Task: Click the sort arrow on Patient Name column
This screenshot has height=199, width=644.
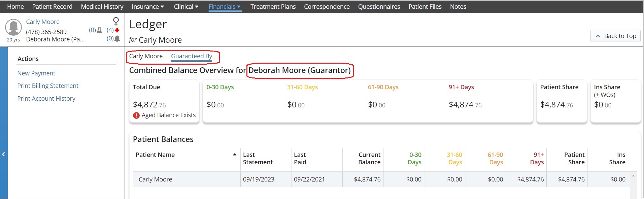Action: (235, 154)
